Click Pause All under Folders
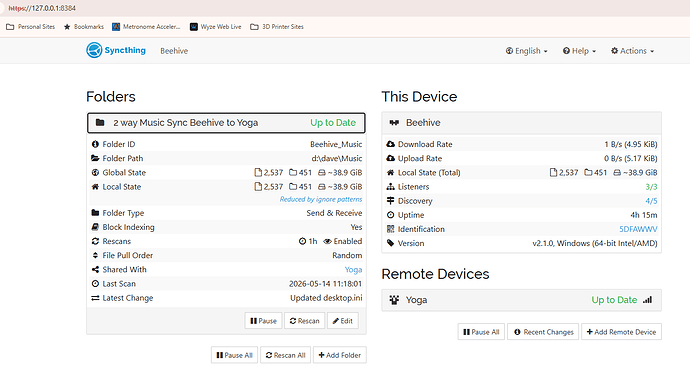Screen dimensions: 690x390 tap(234, 355)
